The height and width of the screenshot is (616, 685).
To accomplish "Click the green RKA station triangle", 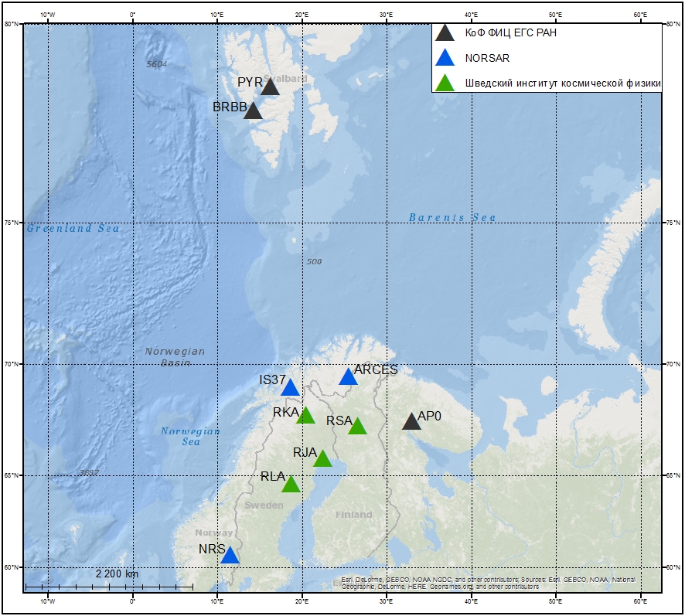I will pyautogui.click(x=306, y=416).
